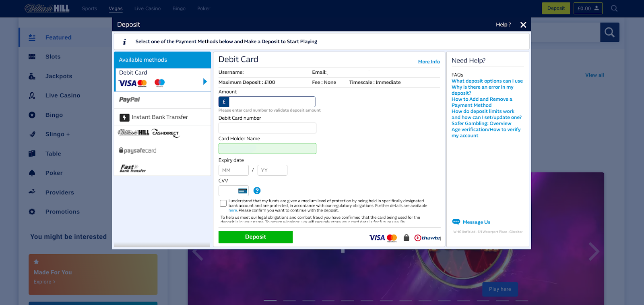Select paysafecard payment method

[x=163, y=151]
